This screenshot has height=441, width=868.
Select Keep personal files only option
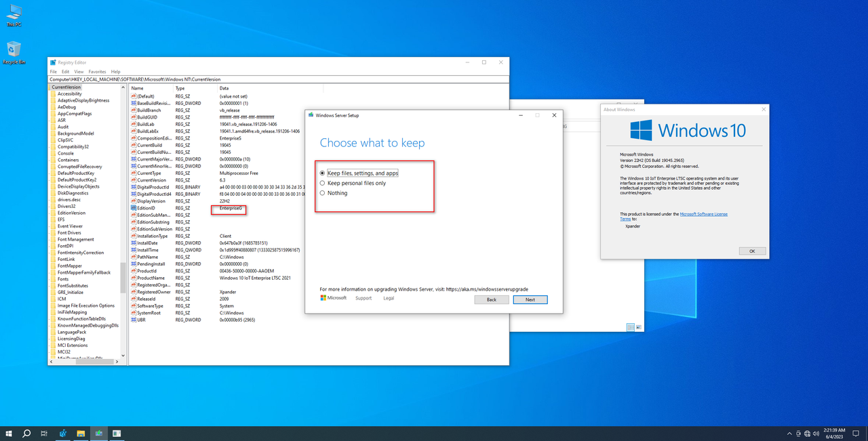click(353, 183)
